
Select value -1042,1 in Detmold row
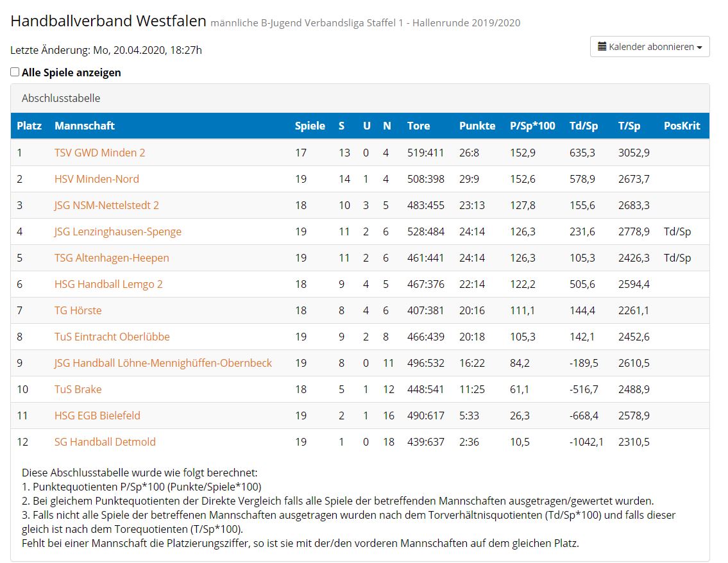[586, 442]
